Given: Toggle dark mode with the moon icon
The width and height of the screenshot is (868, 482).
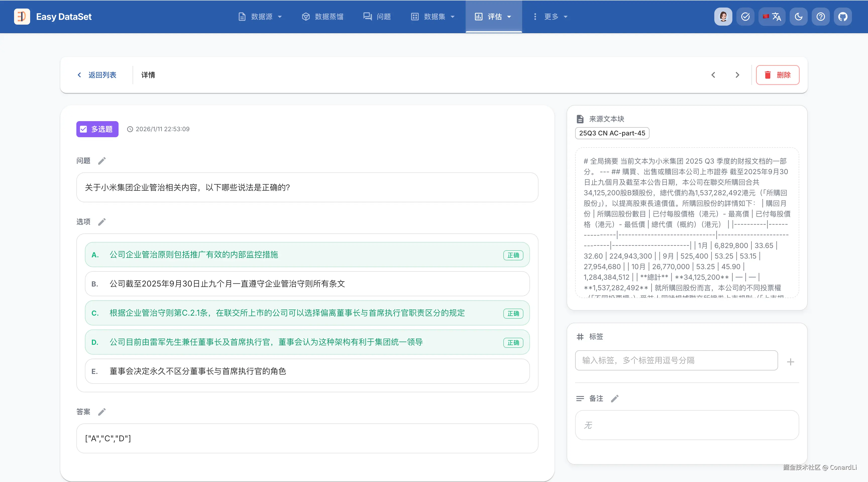Looking at the screenshot, I should [x=798, y=17].
